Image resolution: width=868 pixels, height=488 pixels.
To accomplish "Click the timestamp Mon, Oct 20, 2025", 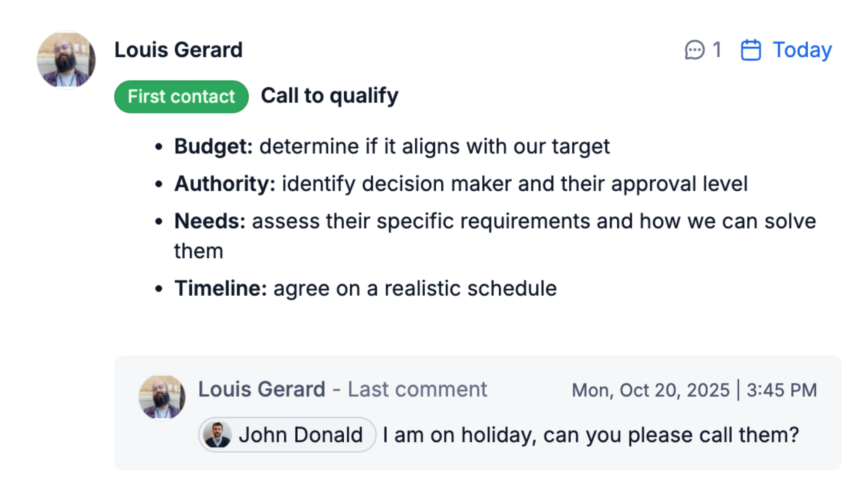I will click(650, 390).
